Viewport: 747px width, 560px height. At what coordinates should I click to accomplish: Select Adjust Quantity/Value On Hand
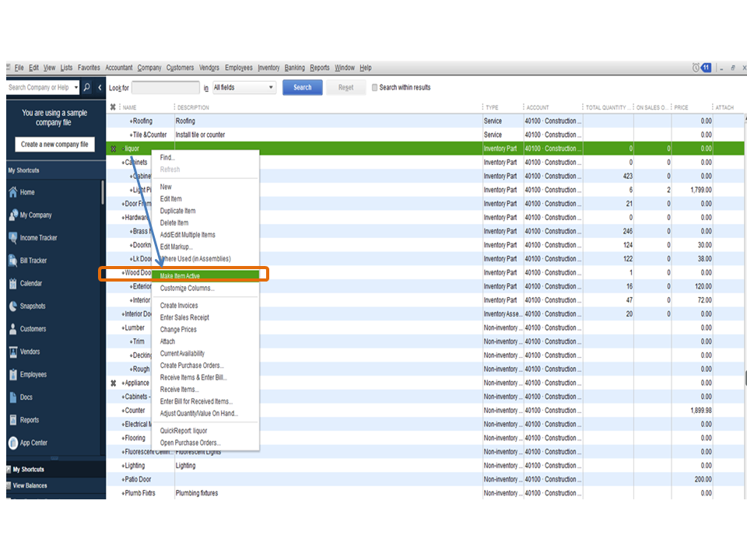coord(199,413)
